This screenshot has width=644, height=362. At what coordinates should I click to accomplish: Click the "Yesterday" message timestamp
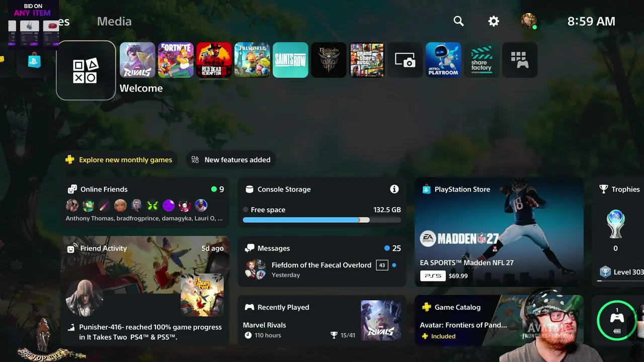(286, 275)
